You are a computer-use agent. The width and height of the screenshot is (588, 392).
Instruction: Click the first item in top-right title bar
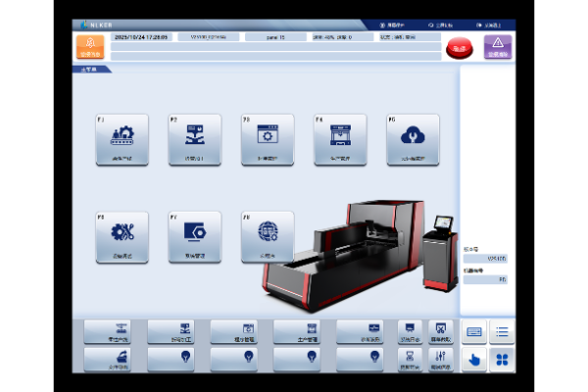coord(394,24)
